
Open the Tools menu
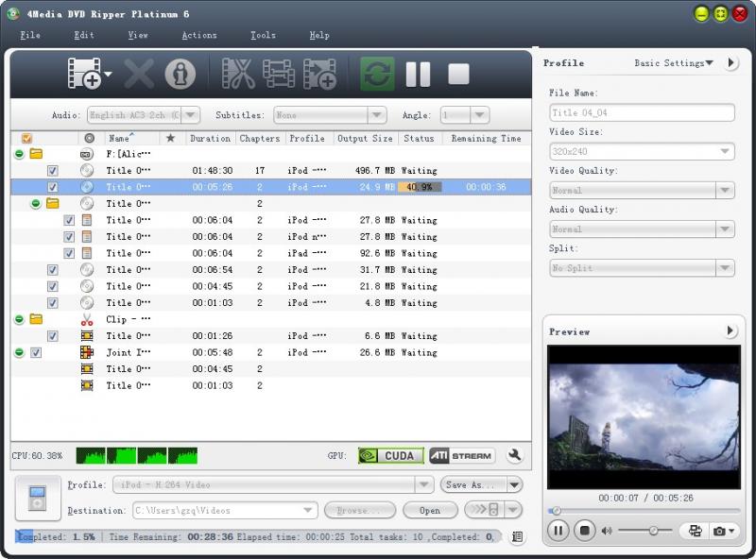pyautogui.click(x=263, y=35)
